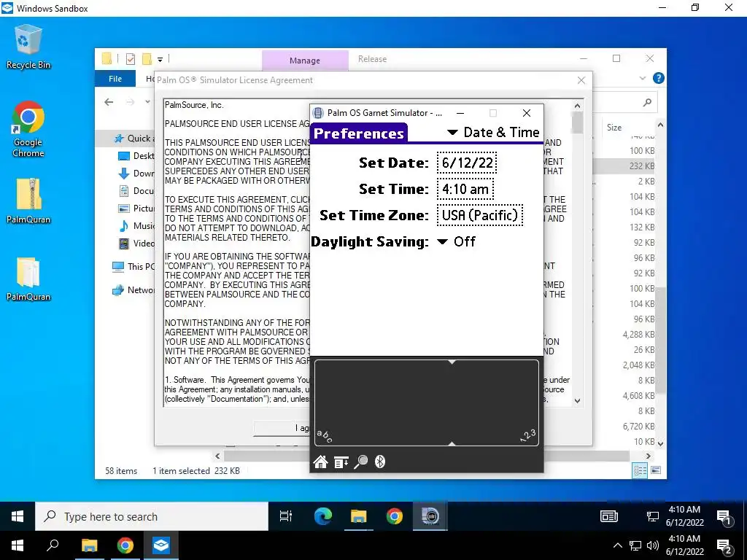Image resolution: width=747 pixels, height=560 pixels.
Task: Open Task View on sandbox taskbar
Action: [x=286, y=516]
